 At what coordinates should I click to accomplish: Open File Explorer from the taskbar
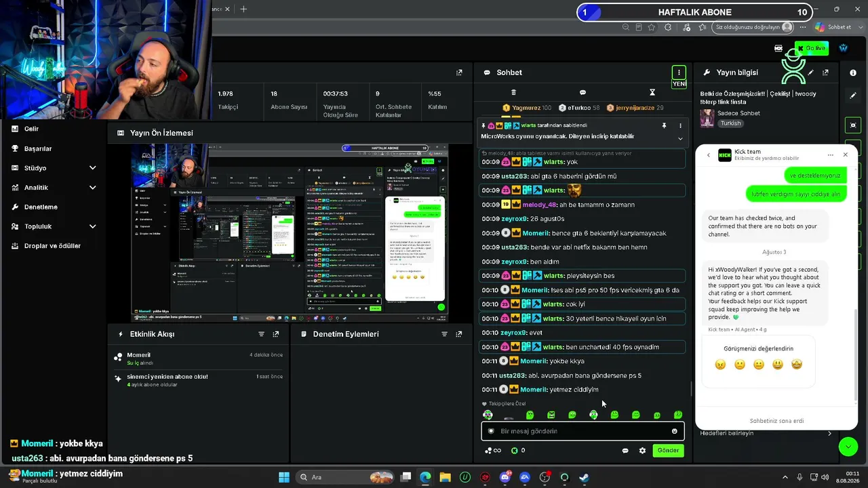point(445,477)
